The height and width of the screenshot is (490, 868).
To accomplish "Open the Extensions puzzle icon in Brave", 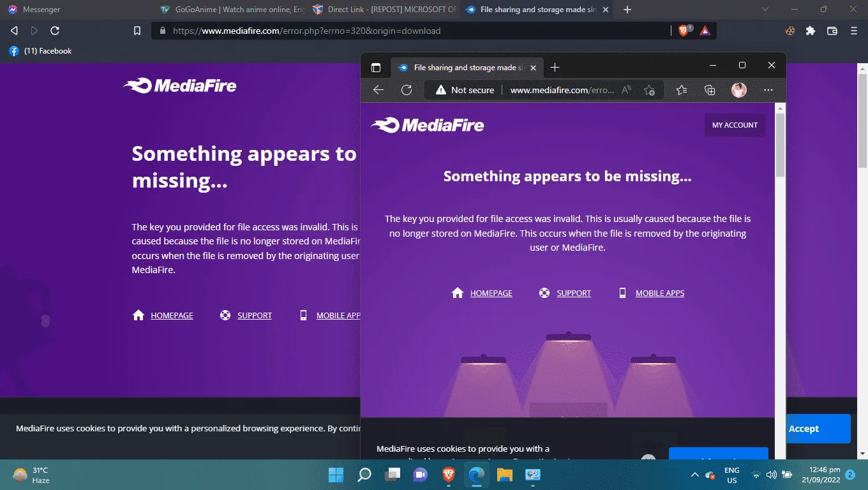I will click(811, 31).
